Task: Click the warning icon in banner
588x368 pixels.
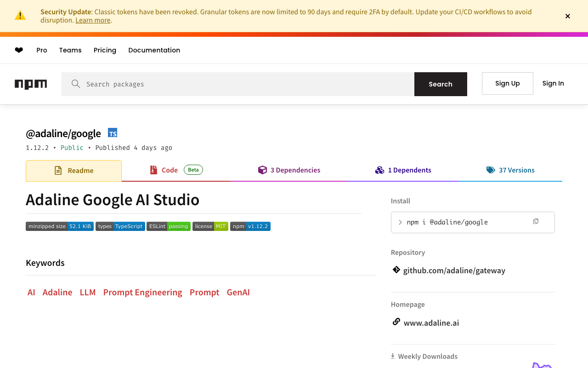Action: (x=20, y=16)
